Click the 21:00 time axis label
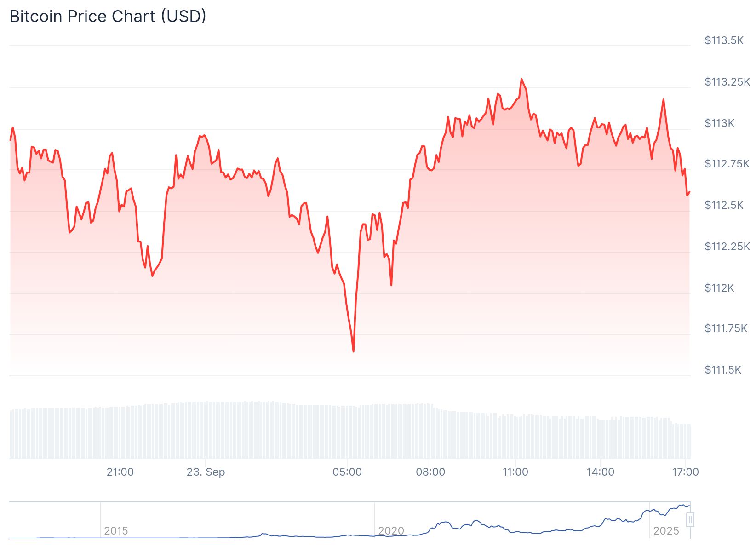The width and height of the screenshot is (756, 552). [x=120, y=472]
